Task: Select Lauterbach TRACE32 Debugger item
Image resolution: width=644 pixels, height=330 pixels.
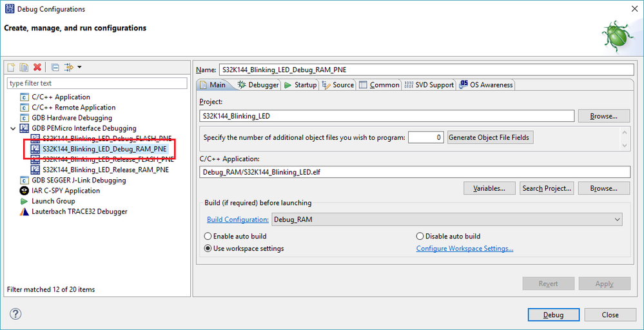Action: (79, 211)
